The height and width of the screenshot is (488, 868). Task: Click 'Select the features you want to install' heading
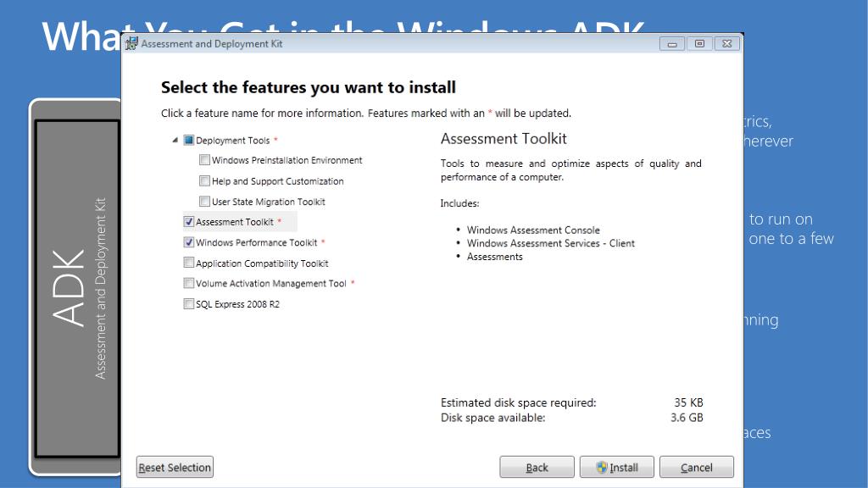(x=309, y=87)
